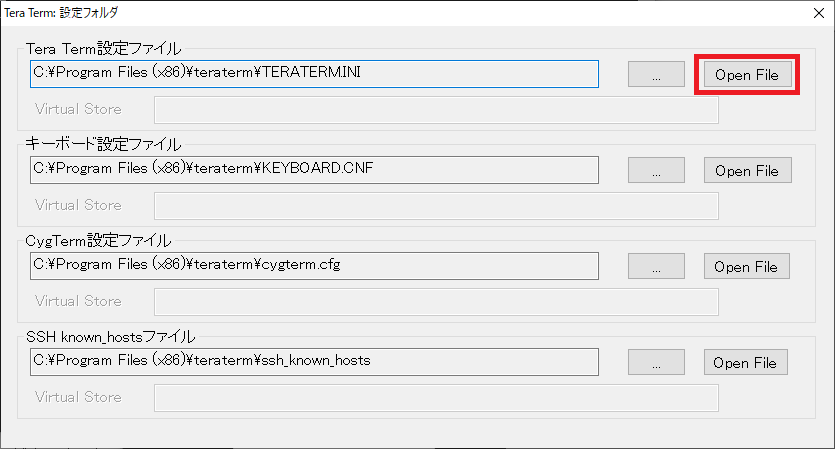Click the '...' button beside cygterm.cfg path
Viewport: 835px width, 449px height.
click(x=656, y=267)
